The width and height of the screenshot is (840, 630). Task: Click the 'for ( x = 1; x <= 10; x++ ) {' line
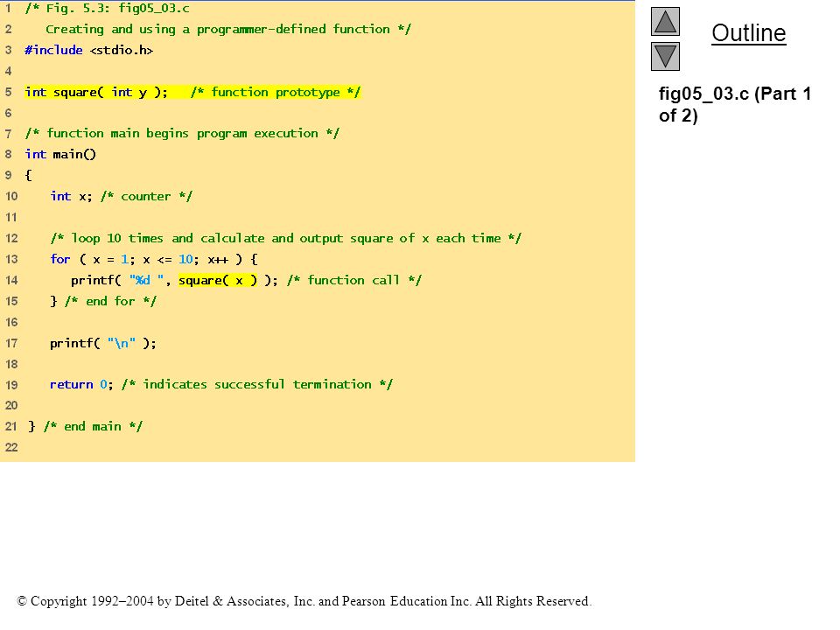coord(154,259)
